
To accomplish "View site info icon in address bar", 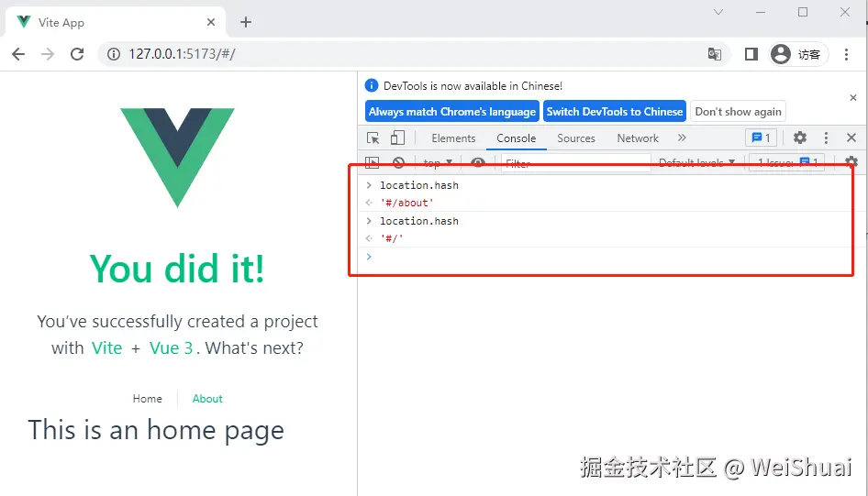I will point(114,54).
